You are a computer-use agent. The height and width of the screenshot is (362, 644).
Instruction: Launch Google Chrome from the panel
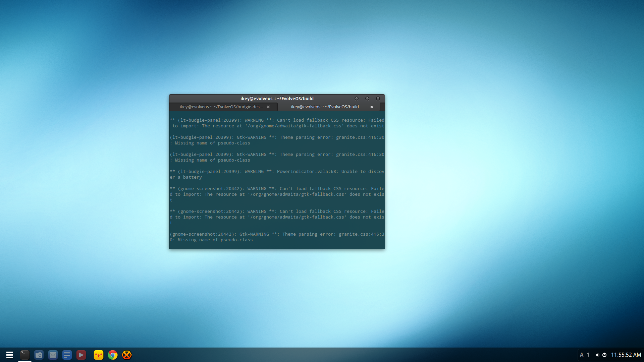coord(113,355)
